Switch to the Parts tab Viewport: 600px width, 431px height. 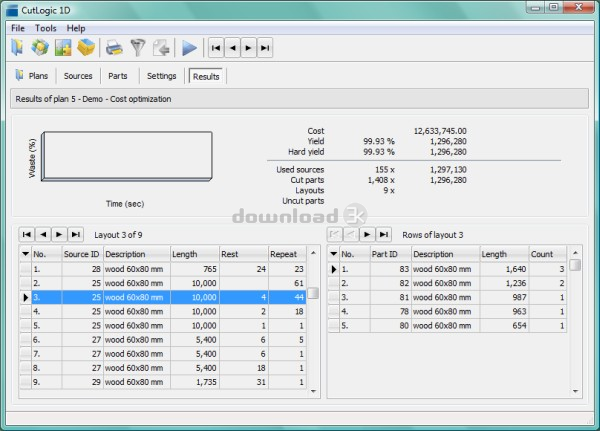coord(117,76)
